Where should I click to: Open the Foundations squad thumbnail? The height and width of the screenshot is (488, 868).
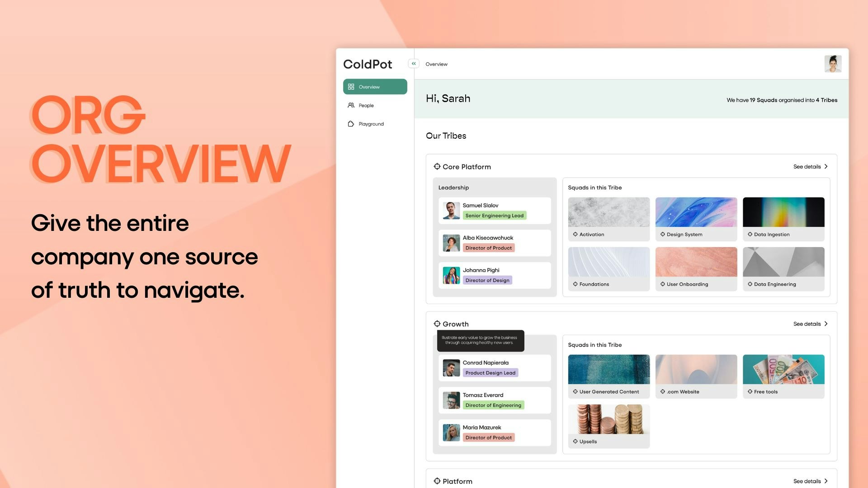(609, 262)
